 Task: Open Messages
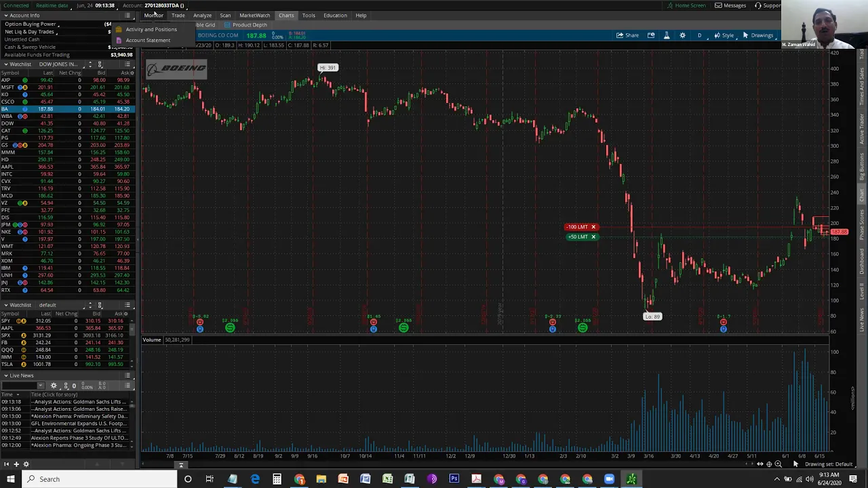730,5
